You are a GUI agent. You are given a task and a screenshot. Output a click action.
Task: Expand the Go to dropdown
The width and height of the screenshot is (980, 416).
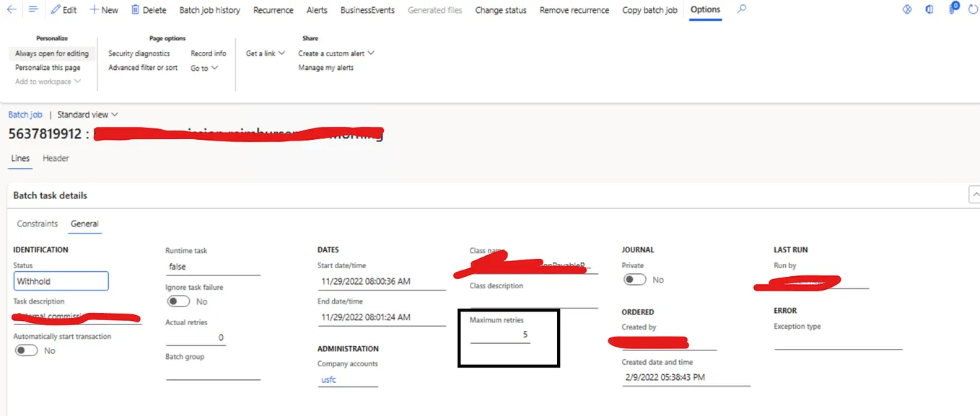click(x=204, y=67)
